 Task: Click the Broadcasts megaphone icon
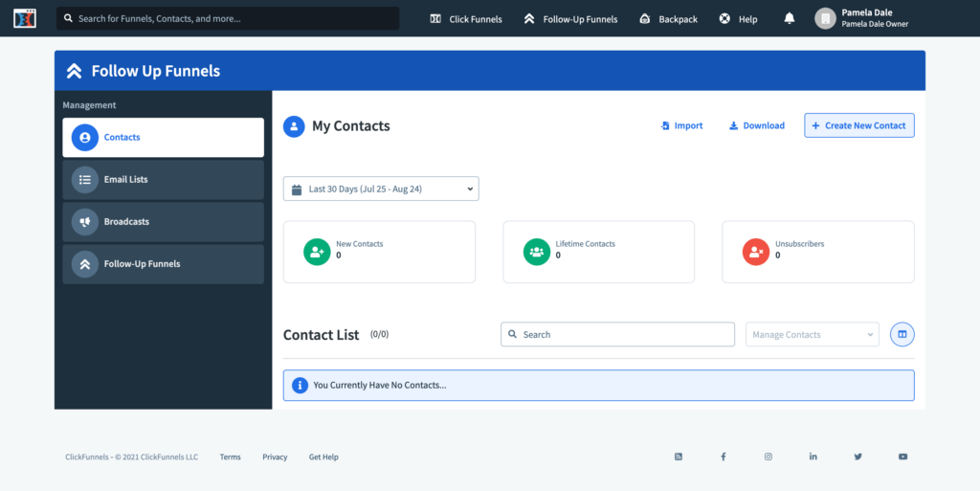pos(85,222)
